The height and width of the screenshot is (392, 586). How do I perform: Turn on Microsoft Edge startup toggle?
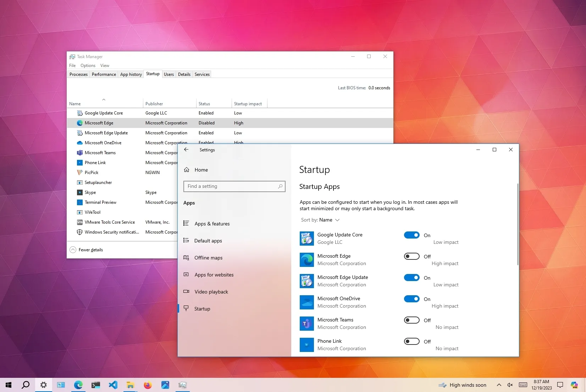click(x=412, y=256)
